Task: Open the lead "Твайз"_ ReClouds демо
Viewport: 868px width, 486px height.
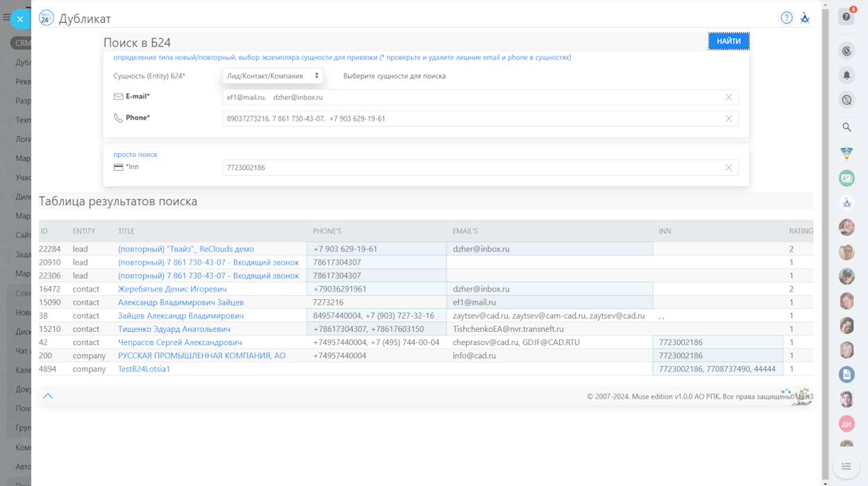Action: pyautogui.click(x=185, y=249)
